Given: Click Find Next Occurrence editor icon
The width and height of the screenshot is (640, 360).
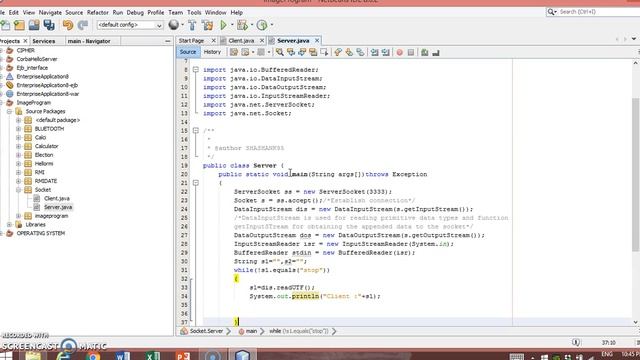Looking at the screenshot, I should (x=302, y=52).
